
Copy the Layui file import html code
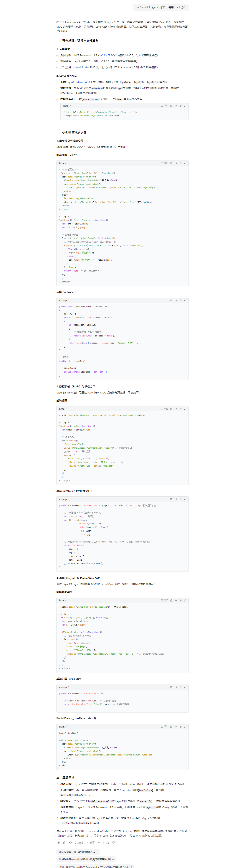pos(171,105)
